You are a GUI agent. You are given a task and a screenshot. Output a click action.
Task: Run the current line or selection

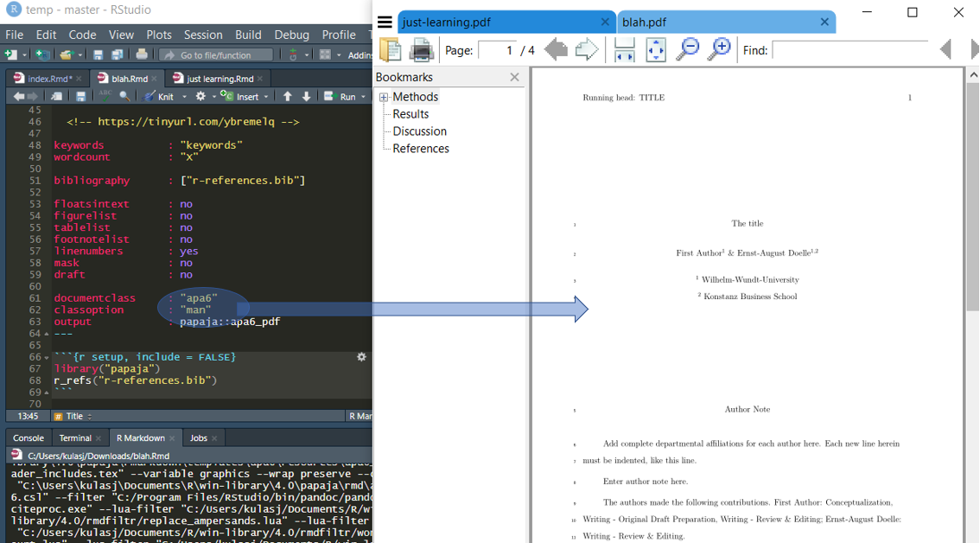tap(340, 96)
